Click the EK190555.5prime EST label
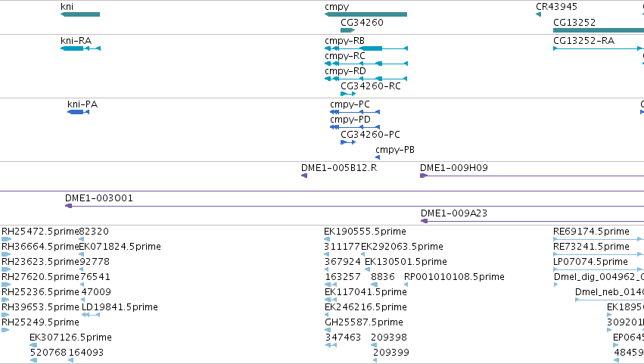 [x=365, y=232]
